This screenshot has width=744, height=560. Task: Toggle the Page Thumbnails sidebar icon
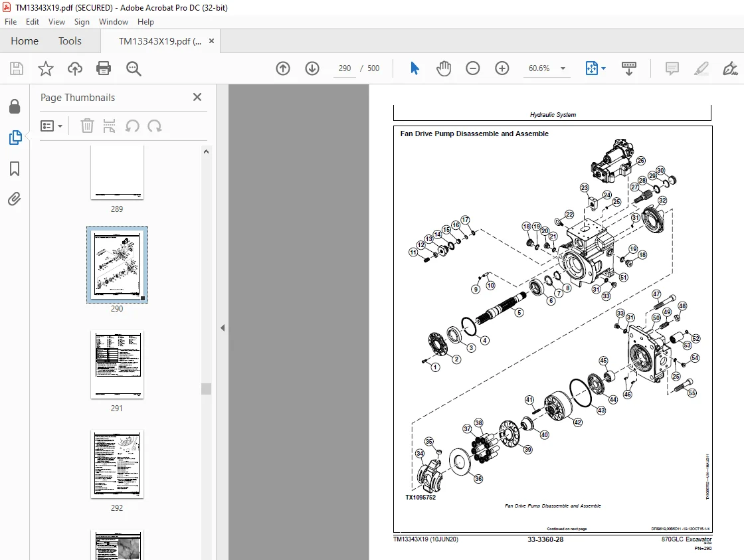[15, 138]
